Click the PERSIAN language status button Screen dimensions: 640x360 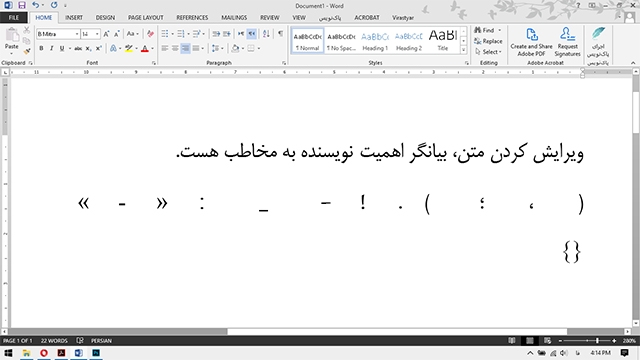(101, 340)
